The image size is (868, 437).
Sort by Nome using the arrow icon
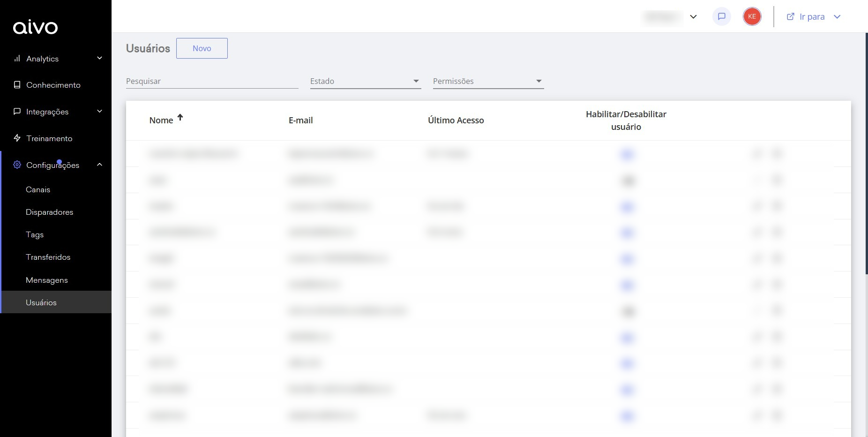[x=180, y=118]
